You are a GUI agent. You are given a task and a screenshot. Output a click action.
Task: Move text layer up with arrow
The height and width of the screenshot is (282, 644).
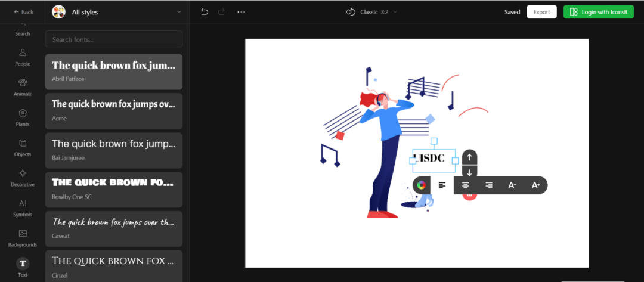tap(469, 157)
